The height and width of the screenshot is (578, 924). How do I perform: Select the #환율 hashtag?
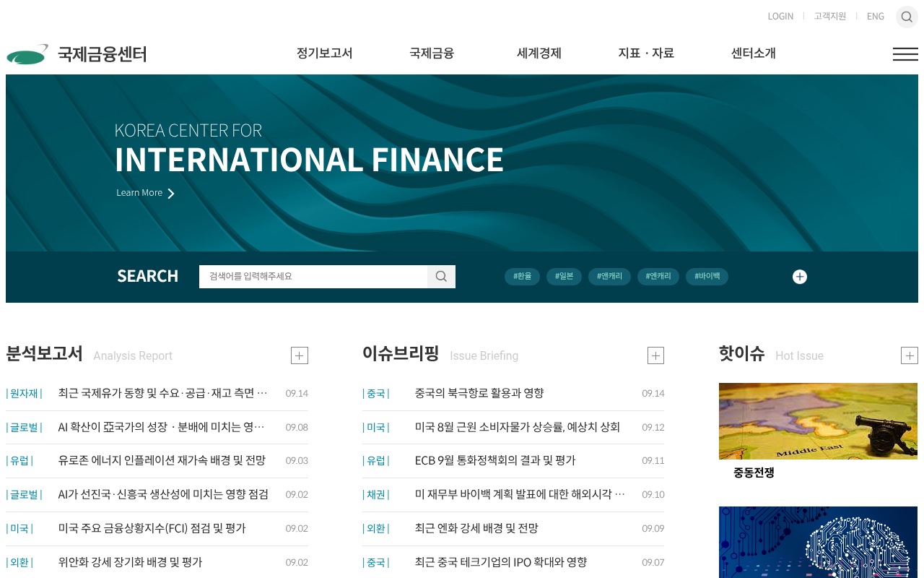click(523, 277)
